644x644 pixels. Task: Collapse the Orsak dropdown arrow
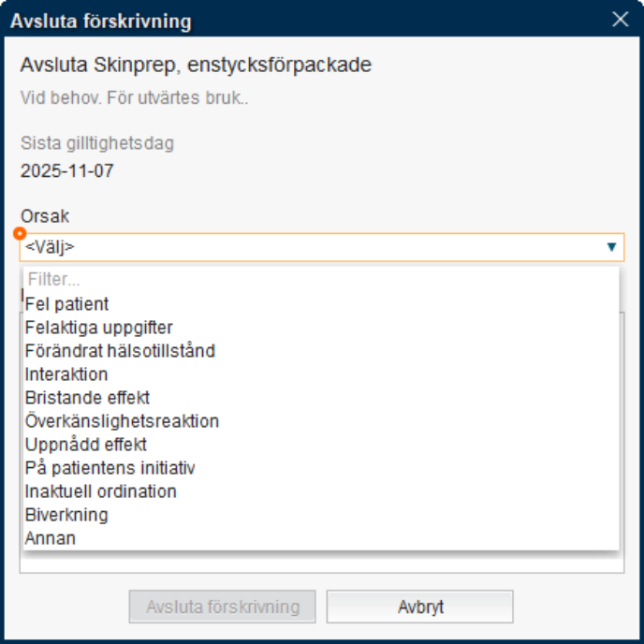(611, 247)
